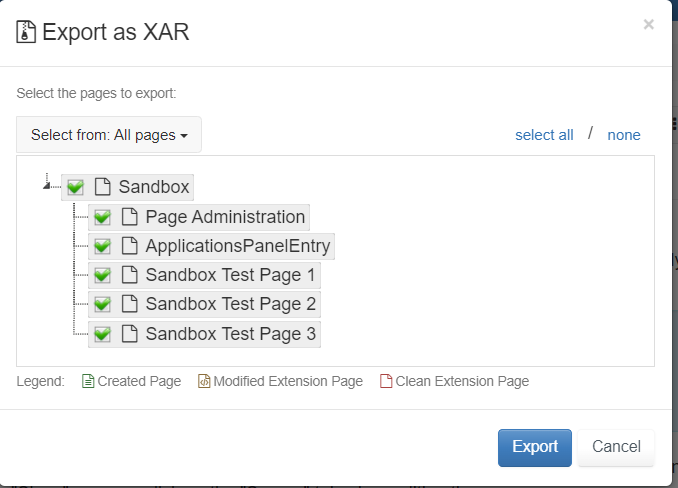
Task: Click the Sandbox Test Page 1 document icon
Action: (129, 275)
